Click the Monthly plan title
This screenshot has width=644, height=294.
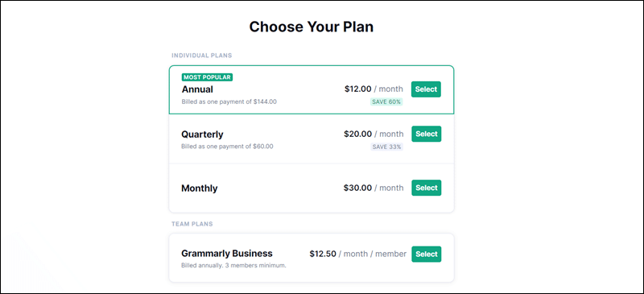point(199,188)
